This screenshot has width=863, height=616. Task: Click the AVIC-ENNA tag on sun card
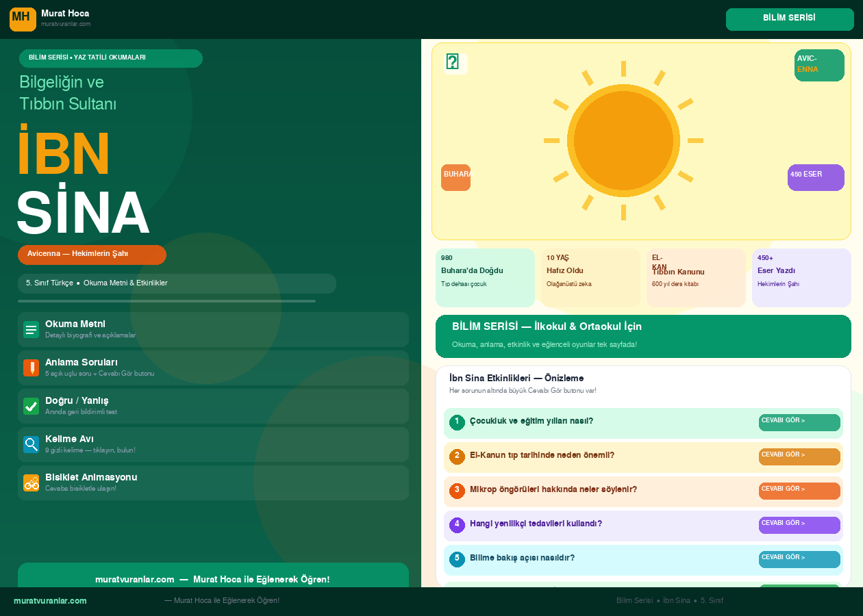[x=819, y=65]
